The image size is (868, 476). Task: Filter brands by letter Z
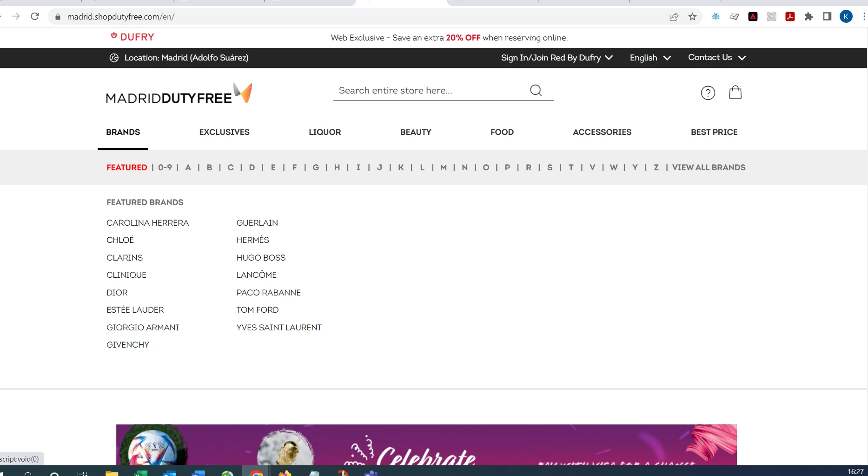click(x=656, y=168)
